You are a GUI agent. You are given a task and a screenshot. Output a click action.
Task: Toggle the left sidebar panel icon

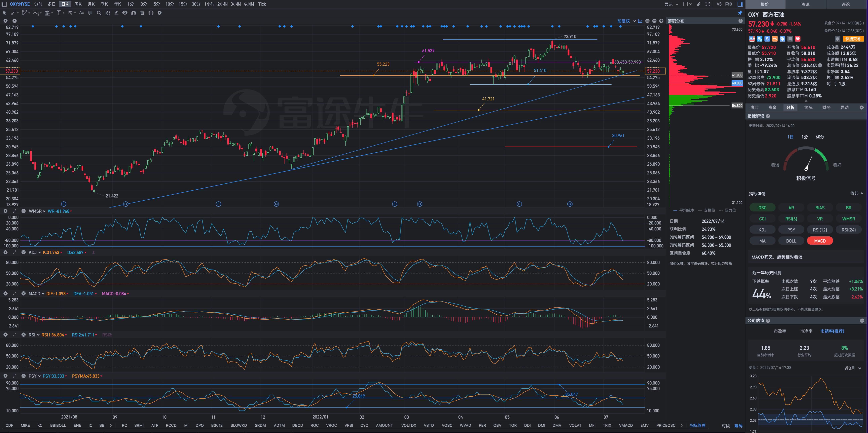click(4, 4)
